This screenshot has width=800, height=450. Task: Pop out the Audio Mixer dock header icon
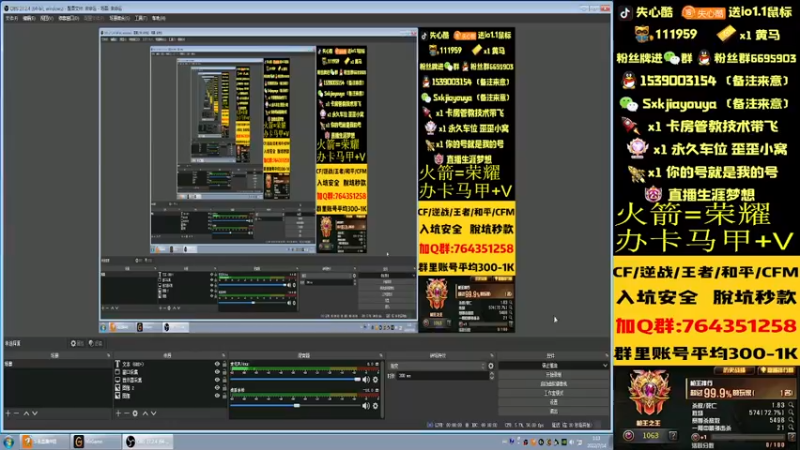click(381, 356)
